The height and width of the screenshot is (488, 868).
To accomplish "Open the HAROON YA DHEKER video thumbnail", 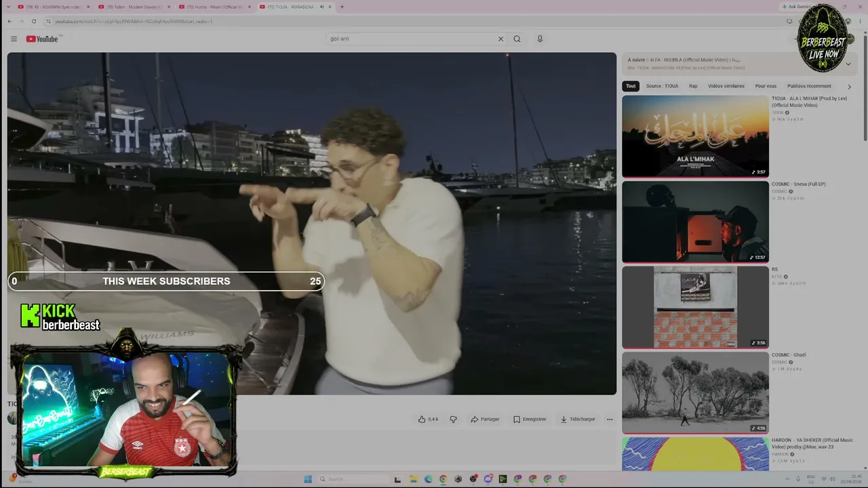I will [695, 454].
